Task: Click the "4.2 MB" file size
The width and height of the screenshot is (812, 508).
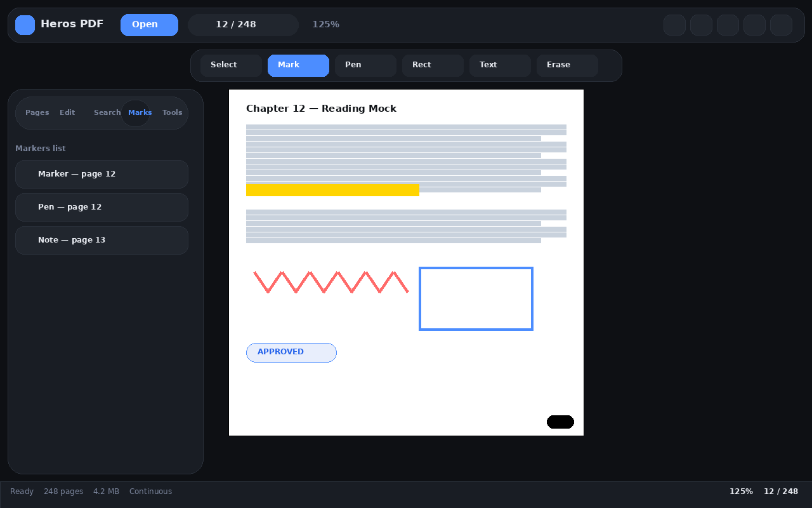Action: [106, 491]
